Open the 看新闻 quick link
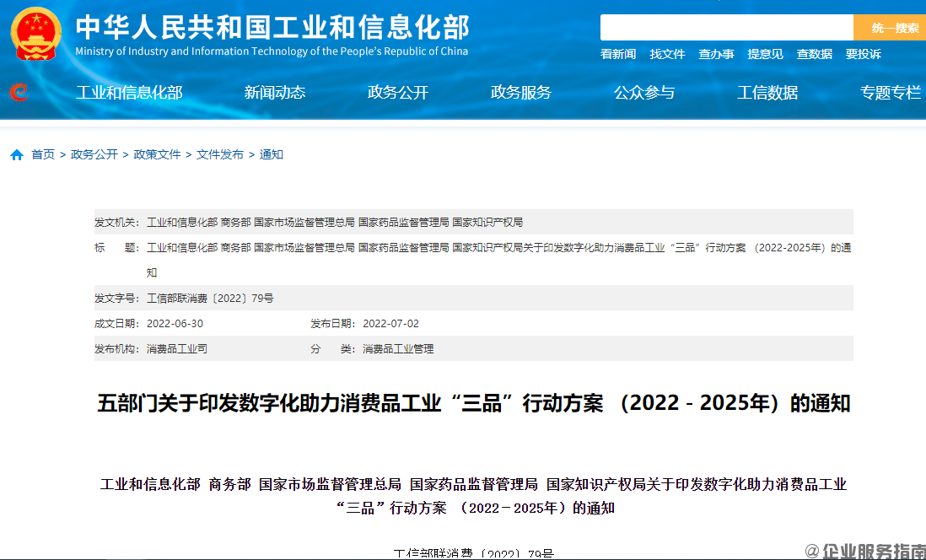 (618, 54)
